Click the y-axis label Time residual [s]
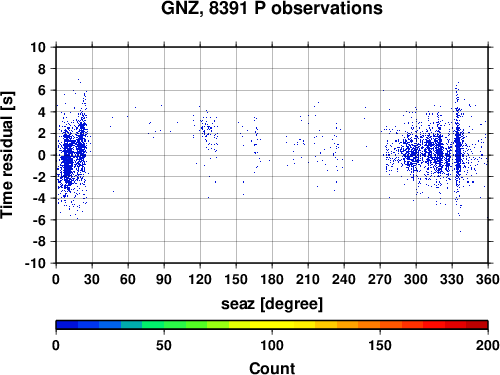Image resolution: width=500 pixels, height=375 pixels. (x=7, y=155)
